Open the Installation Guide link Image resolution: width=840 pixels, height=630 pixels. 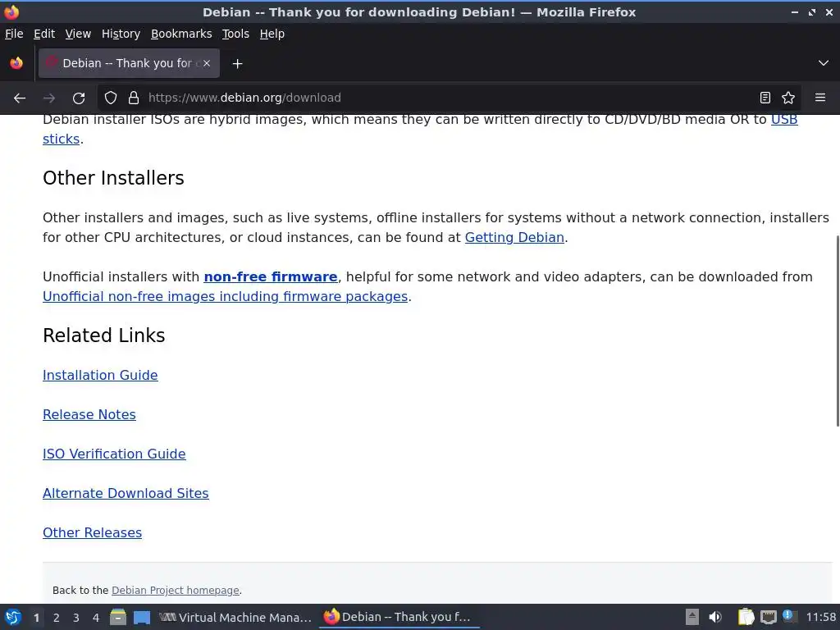[x=100, y=375]
